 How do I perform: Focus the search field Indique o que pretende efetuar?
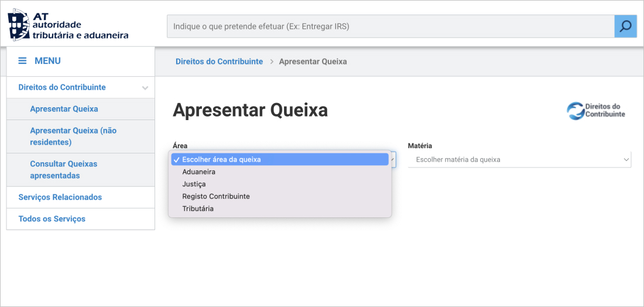click(x=390, y=26)
